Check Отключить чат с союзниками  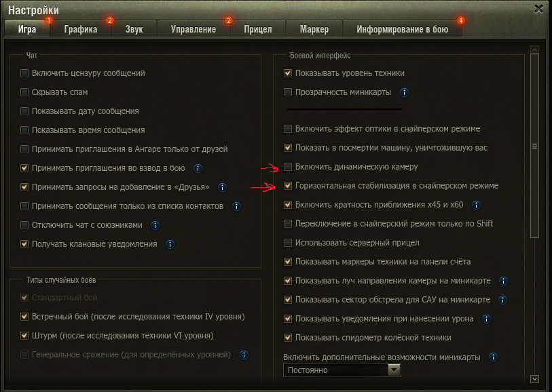tap(24, 225)
